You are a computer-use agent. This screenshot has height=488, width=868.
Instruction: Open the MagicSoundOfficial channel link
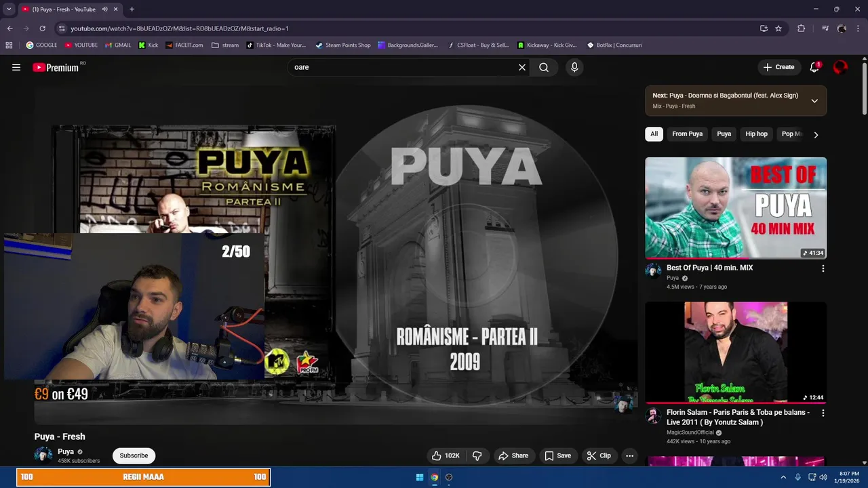click(x=690, y=432)
